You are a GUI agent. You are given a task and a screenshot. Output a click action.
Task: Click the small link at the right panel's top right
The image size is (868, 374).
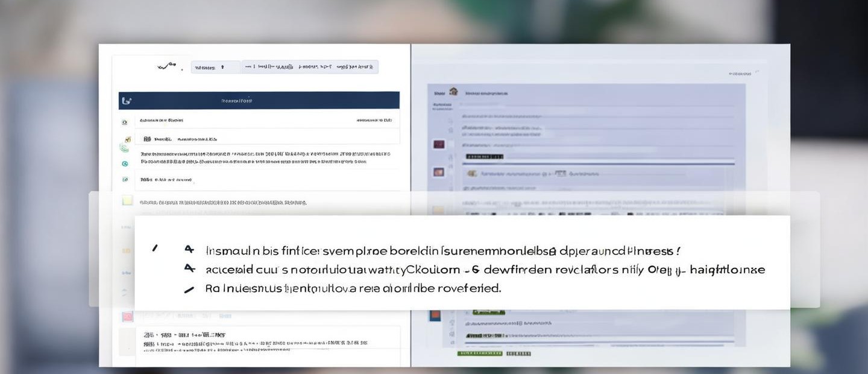coord(740,74)
